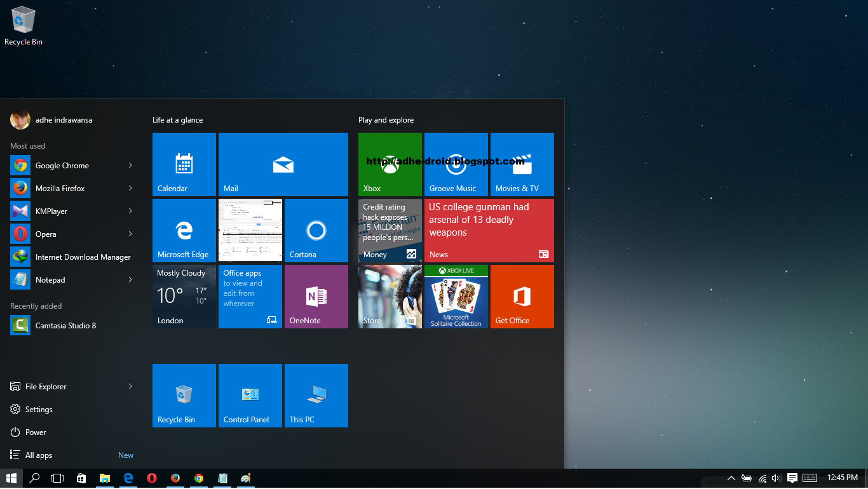Open the Cortana tile

click(x=316, y=231)
